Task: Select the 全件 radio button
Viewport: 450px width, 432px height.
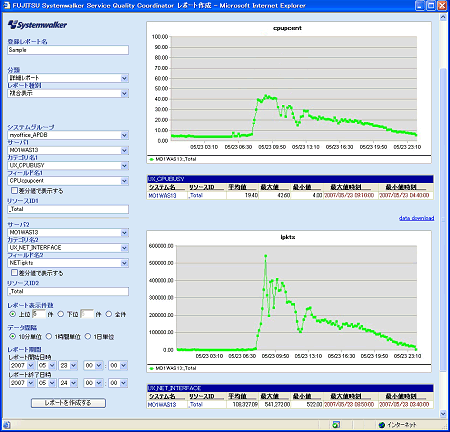Action: click(109, 314)
